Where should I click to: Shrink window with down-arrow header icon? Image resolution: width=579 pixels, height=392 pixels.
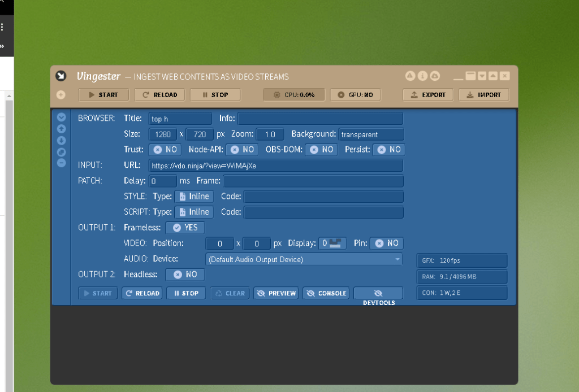(x=482, y=76)
